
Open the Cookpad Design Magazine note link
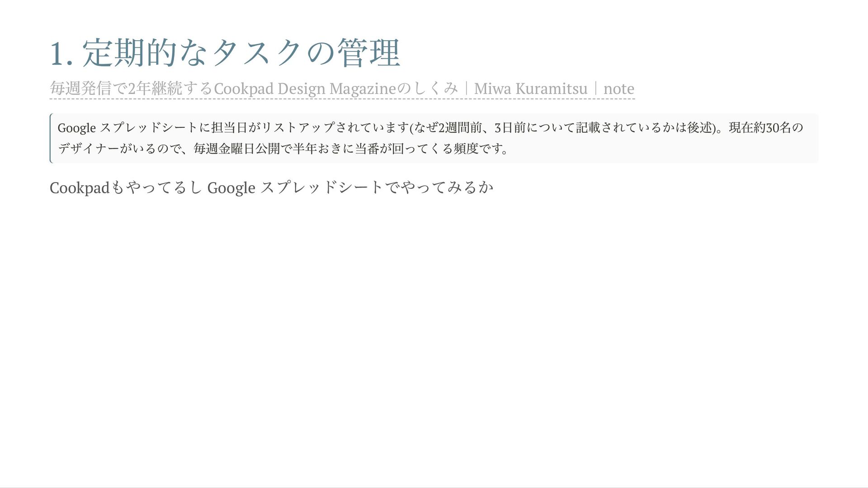(342, 89)
